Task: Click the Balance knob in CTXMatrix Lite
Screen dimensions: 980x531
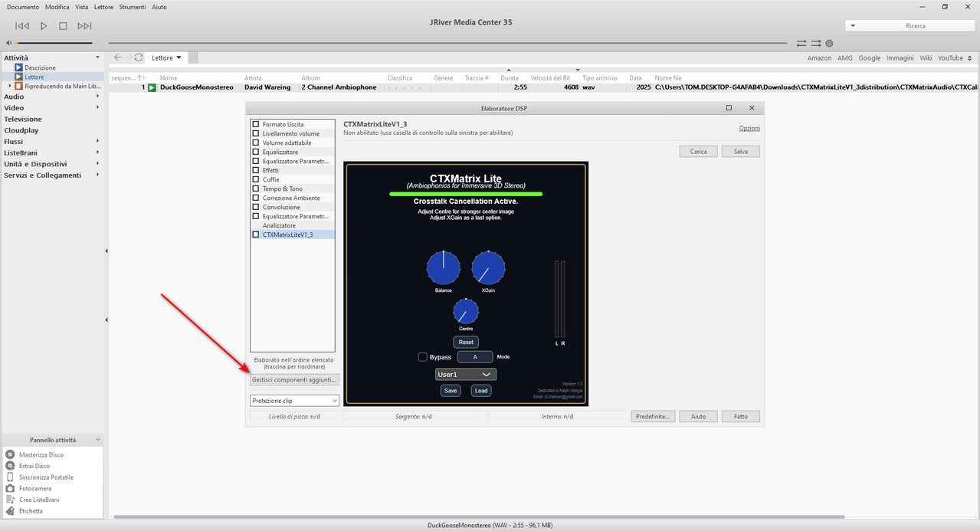Action: [444, 268]
